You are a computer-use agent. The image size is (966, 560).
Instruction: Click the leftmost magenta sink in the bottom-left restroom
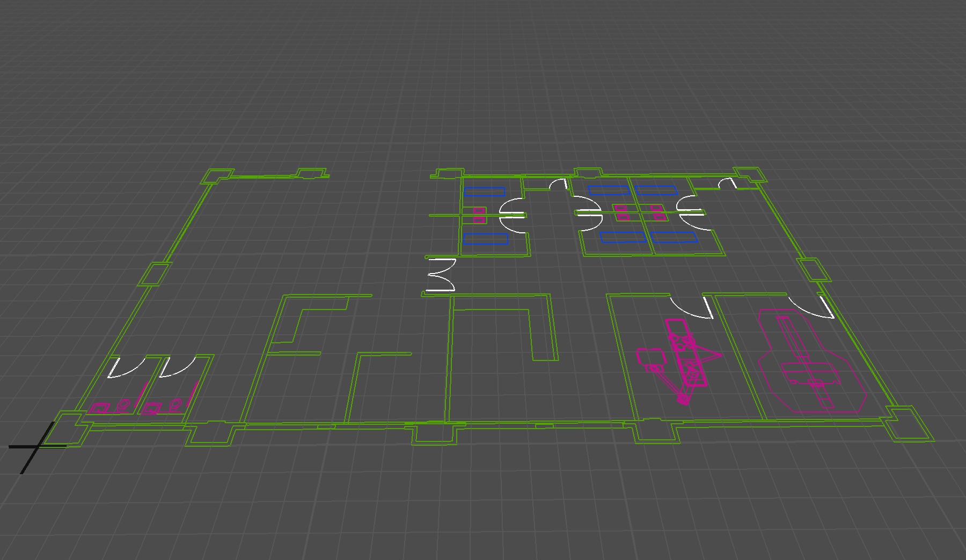click(x=99, y=408)
